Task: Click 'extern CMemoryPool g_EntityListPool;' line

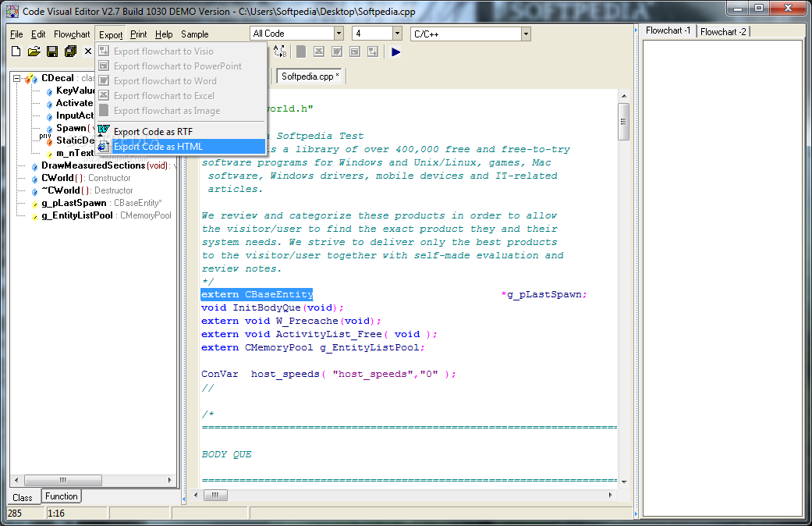Action: point(314,348)
